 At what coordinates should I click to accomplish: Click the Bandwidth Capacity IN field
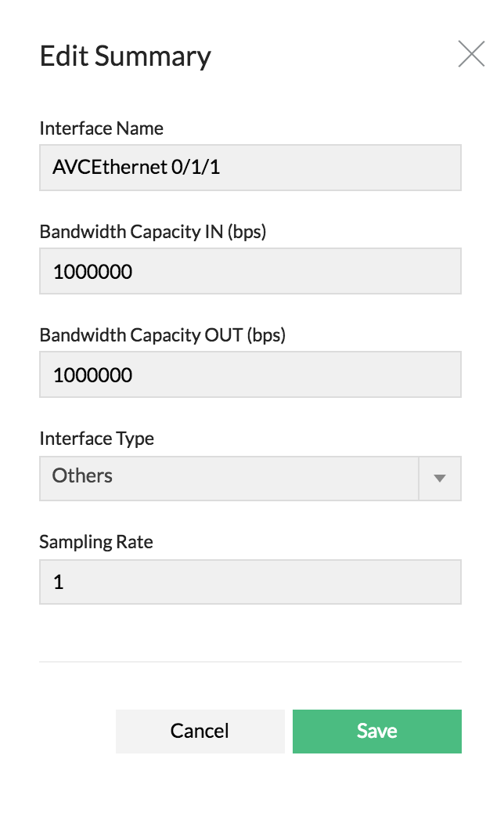(250, 270)
